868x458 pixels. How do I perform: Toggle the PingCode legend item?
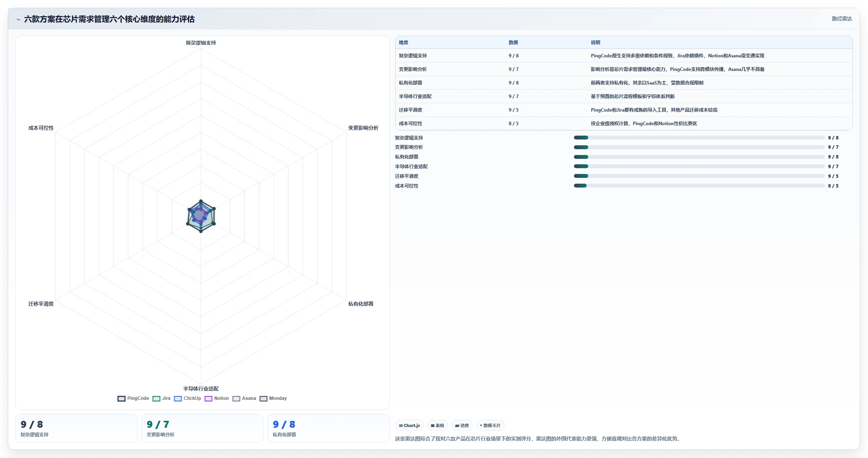click(133, 398)
